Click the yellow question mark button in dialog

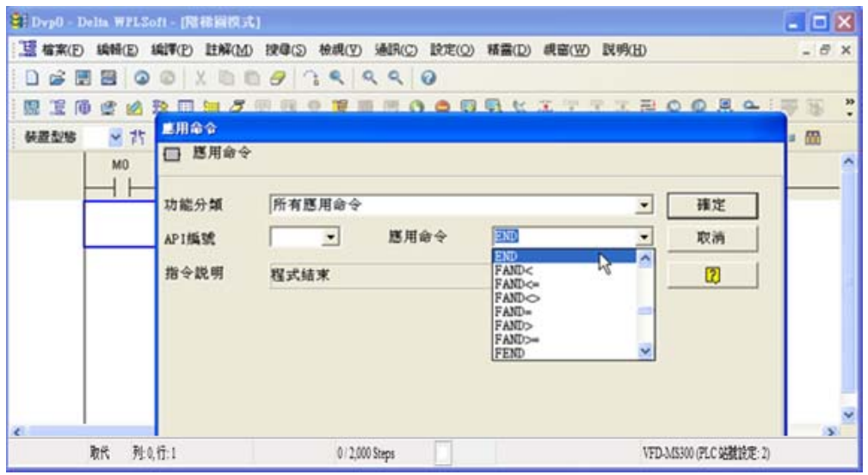[x=712, y=275]
